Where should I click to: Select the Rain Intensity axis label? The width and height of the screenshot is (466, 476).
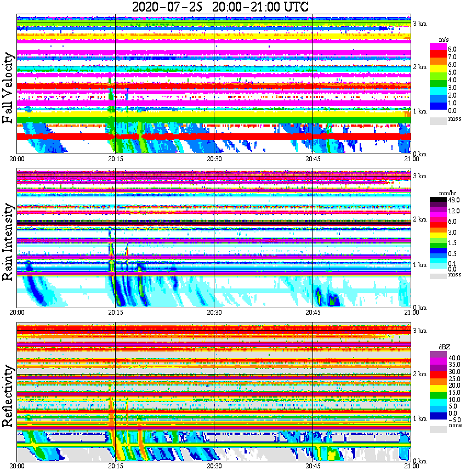click(x=8, y=242)
